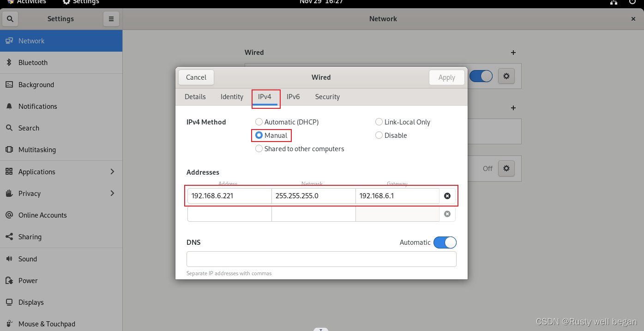This screenshot has height=331, width=644.
Task: Add a new Wired connection with plus
Action: 513,53
